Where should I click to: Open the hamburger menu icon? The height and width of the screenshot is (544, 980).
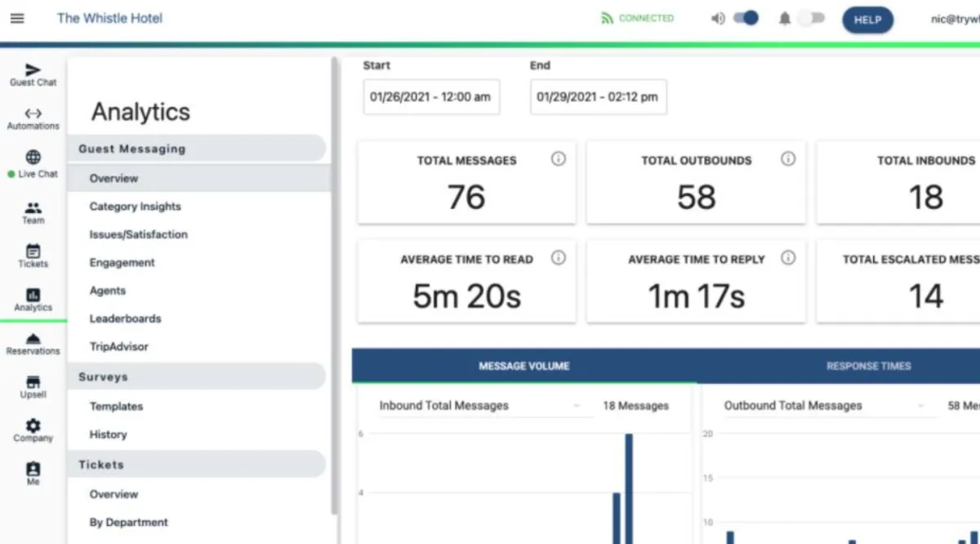pyautogui.click(x=17, y=19)
